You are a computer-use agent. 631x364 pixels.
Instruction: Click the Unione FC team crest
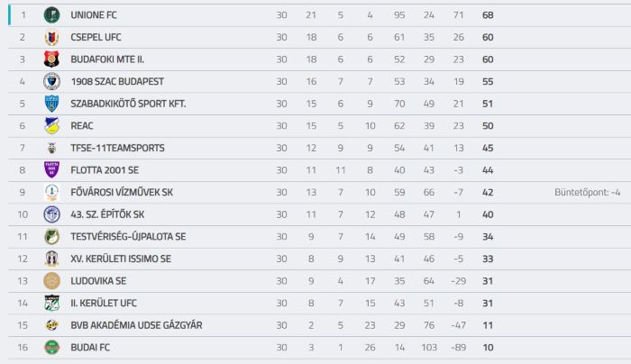51,15
